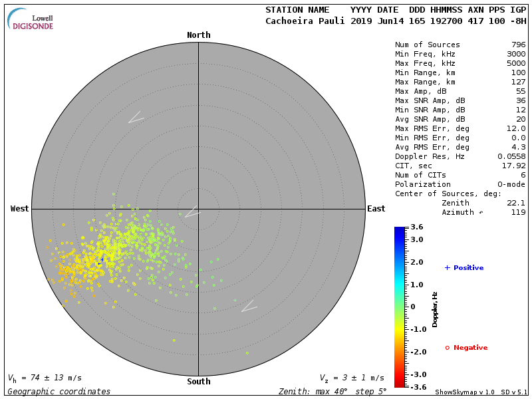The width and height of the screenshot is (532, 399).
Task: Click the Vh horizontal velocity readout
Action: (45, 378)
